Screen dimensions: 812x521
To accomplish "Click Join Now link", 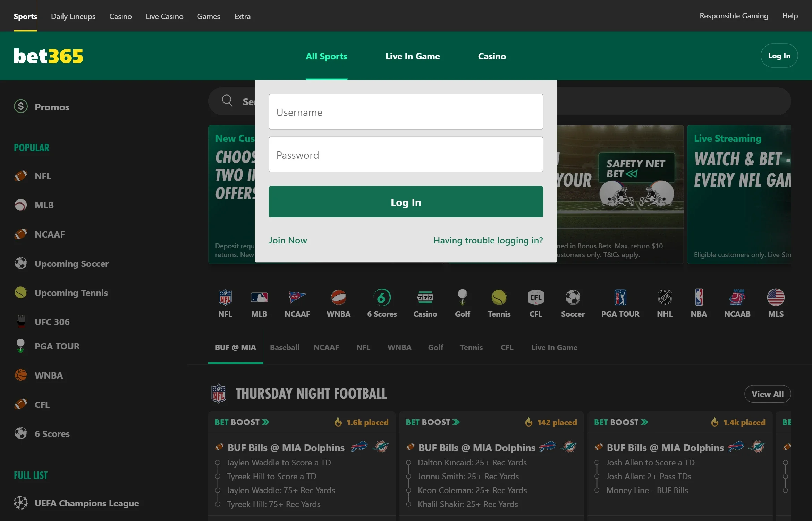I will 288,240.
